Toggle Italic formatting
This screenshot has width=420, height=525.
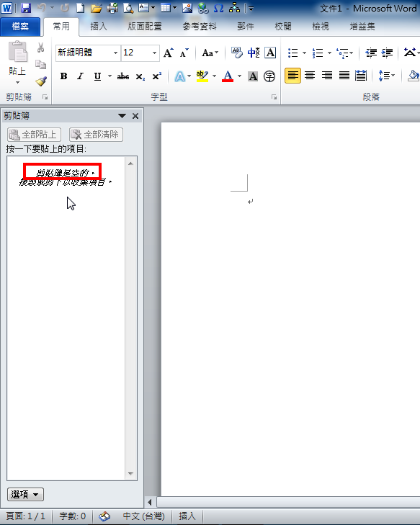80,76
